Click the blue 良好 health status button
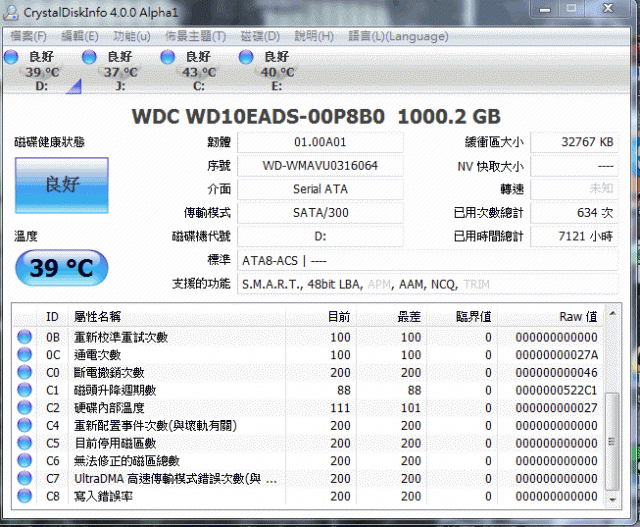Image resolution: width=640 pixels, height=527 pixels. [62, 185]
